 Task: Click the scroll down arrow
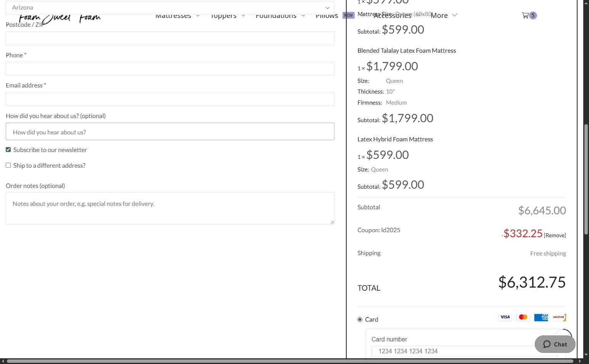click(586, 355)
